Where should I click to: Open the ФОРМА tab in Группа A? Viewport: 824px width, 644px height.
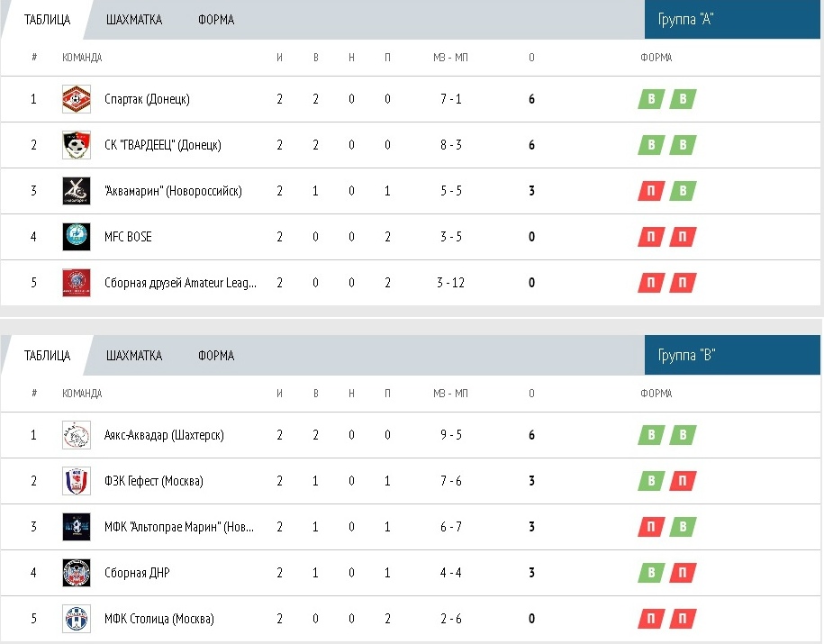coord(216,20)
